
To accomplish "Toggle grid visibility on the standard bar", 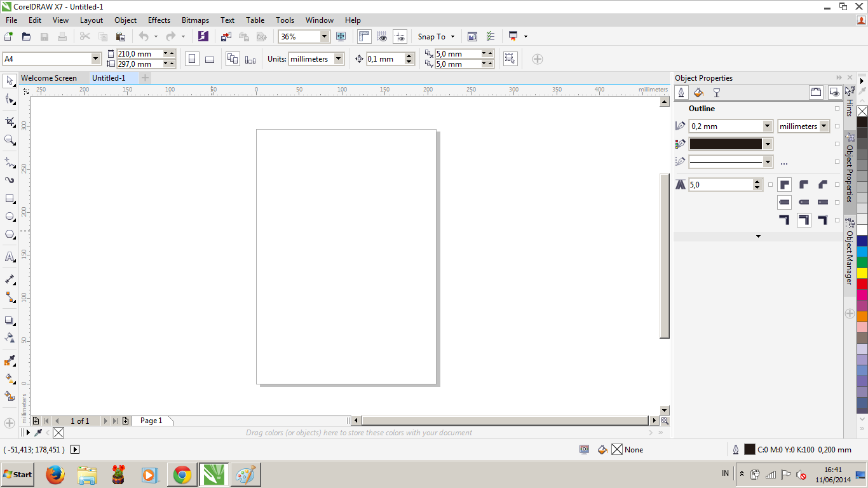I will (383, 36).
